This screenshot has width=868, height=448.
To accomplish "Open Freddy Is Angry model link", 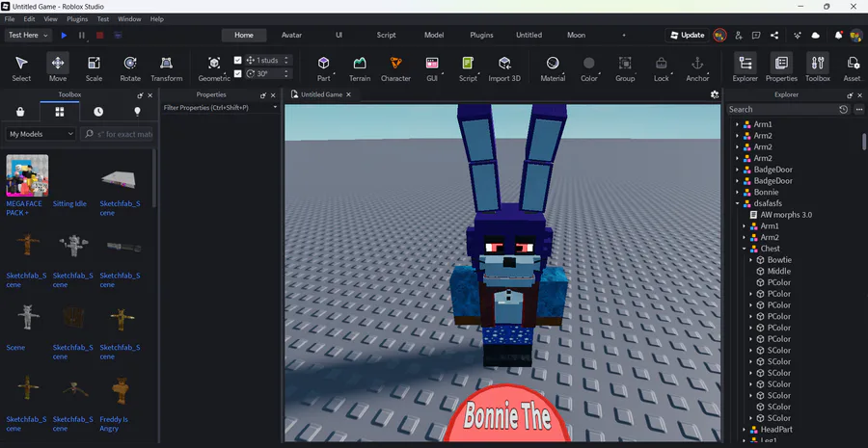I will tap(114, 424).
